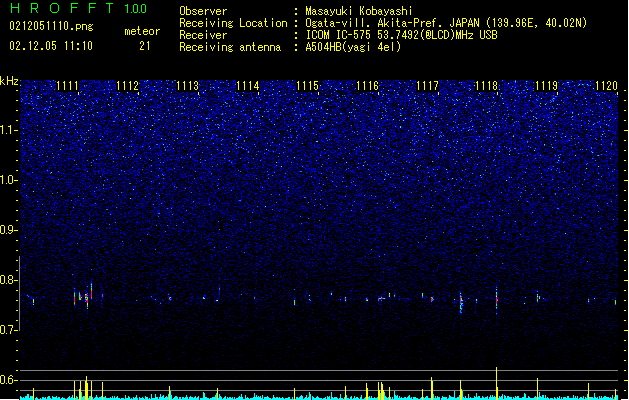The image size is (629, 400).
Task: Click the 0.9 kHz frequency label
Action: pos(9,230)
